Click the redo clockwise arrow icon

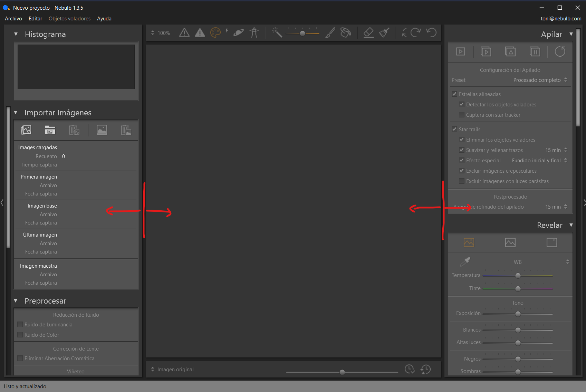tap(416, 33)
